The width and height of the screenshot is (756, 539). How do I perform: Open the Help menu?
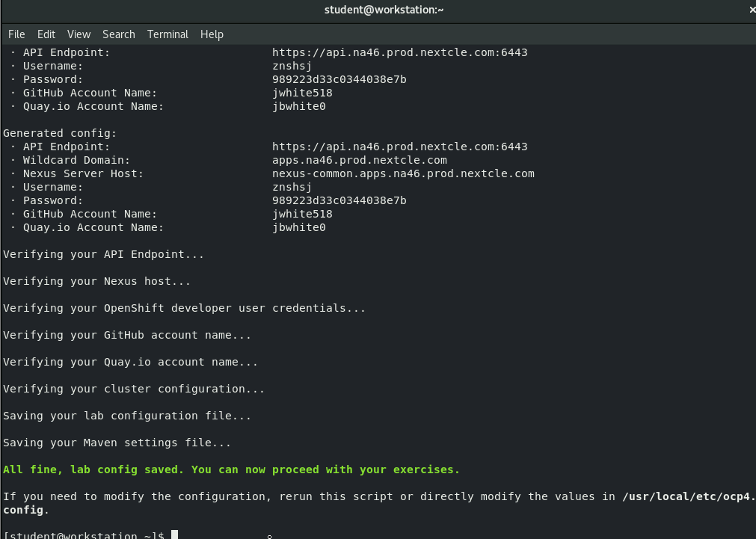coord(212,34)
